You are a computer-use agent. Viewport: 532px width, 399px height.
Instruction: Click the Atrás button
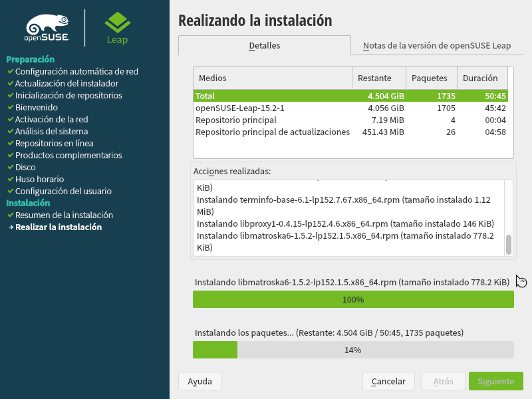(x=443, y=381)
